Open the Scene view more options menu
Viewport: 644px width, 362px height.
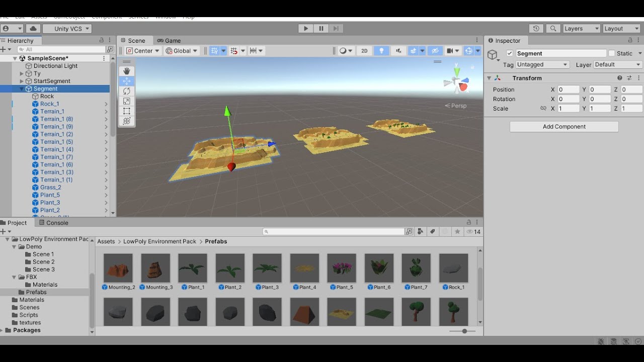click(x=477, y=40)
